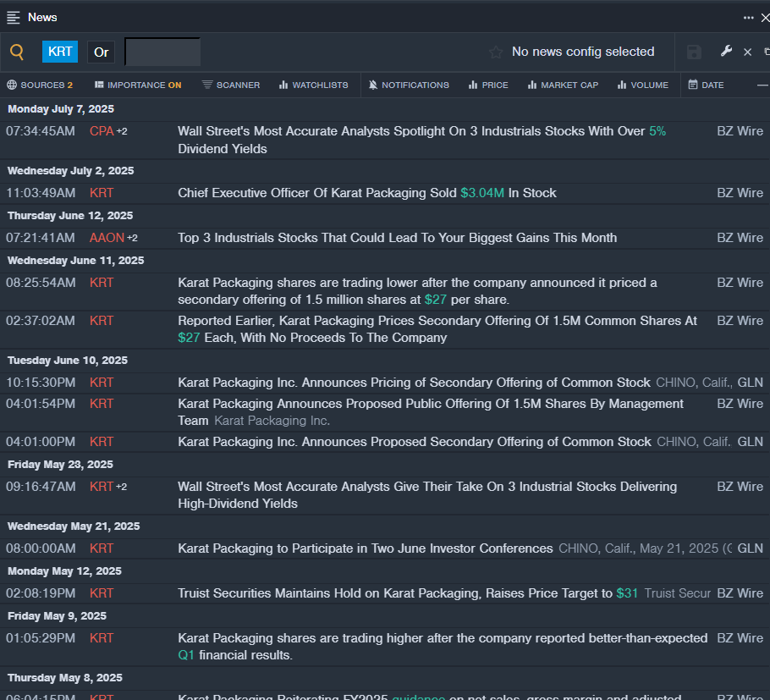
Task: Click the News panel menu icon
Action: click(14, 18)
